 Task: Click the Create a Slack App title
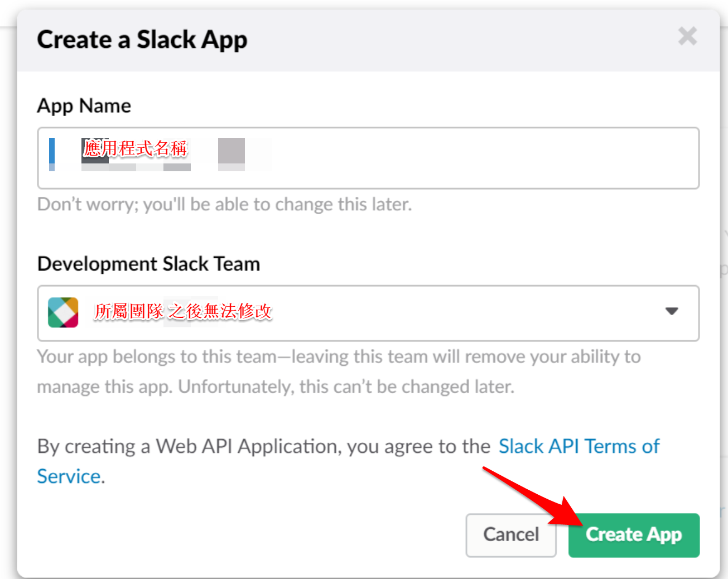[142, 39]
